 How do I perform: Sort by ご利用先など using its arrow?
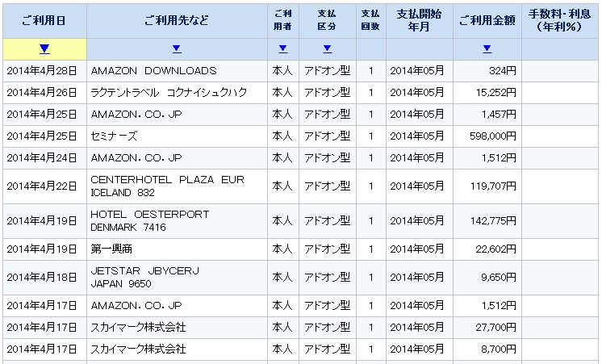(177, 48)
